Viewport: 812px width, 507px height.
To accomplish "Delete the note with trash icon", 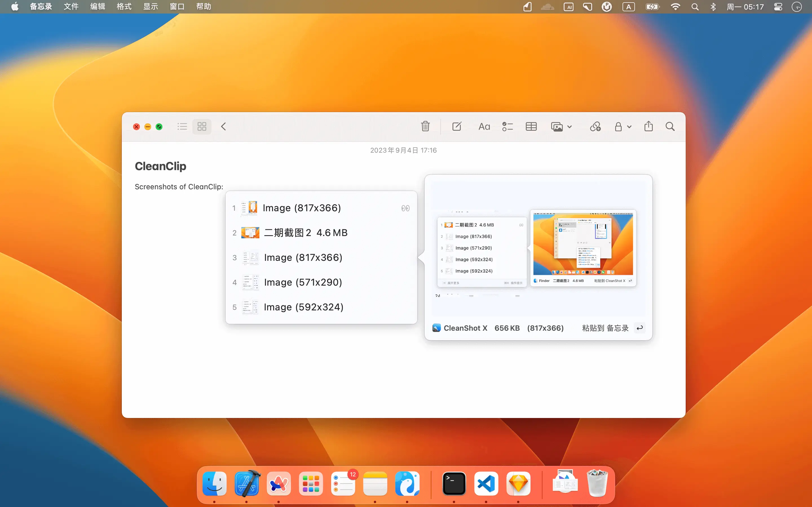I will [x=425, y=126].
